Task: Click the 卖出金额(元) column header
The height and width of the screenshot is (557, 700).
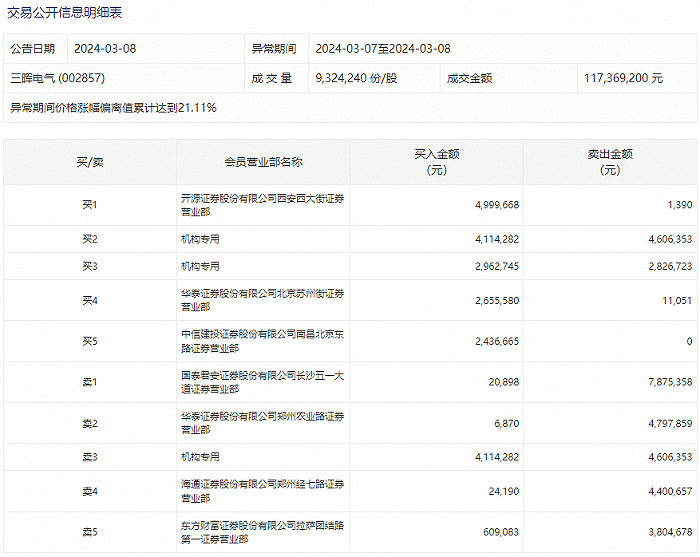Action: tap(610, 162)
